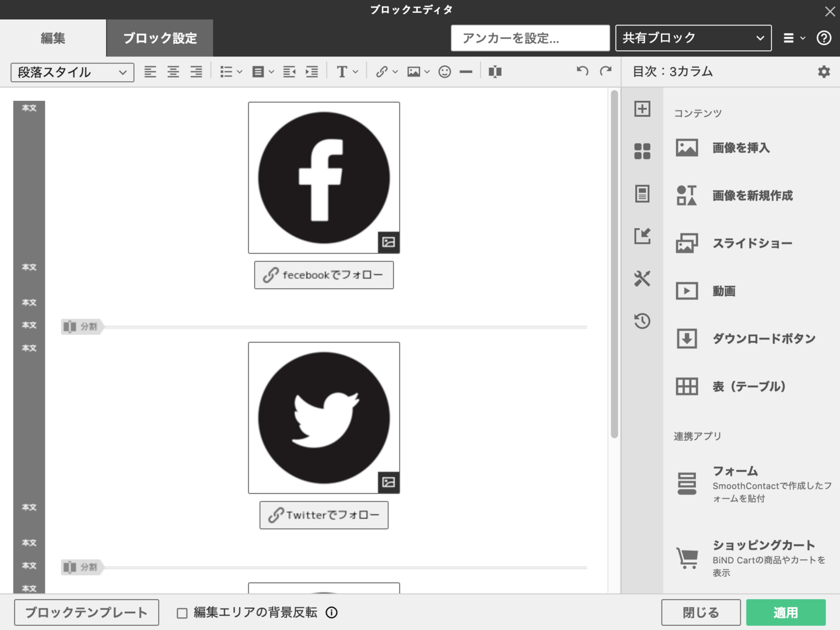Align text right in toolbar
The height and width of the screenshot is (630, 840).
[x=196, y=72]
